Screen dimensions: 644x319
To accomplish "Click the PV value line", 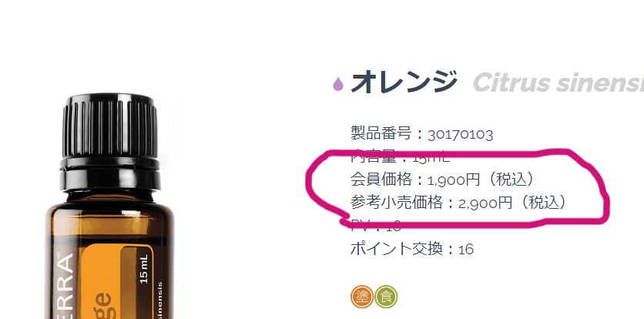I will 376,225.
